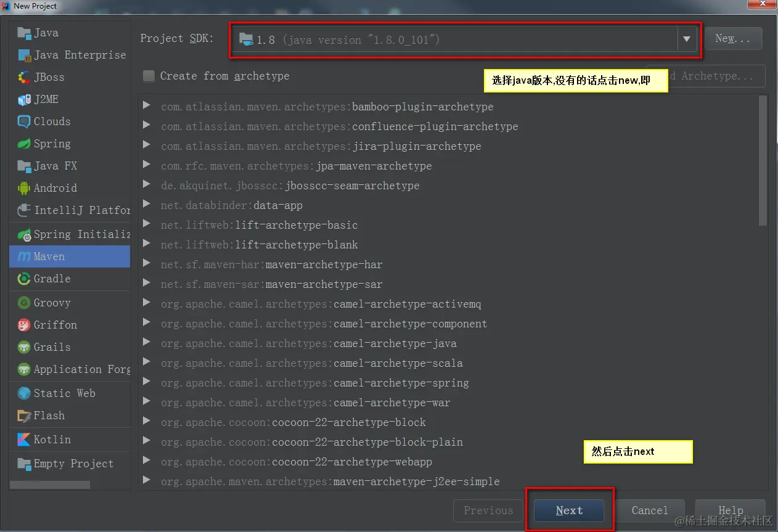Expand jira-plugin-archetype entry
778x532 pixels.
[x=146, y=145]
